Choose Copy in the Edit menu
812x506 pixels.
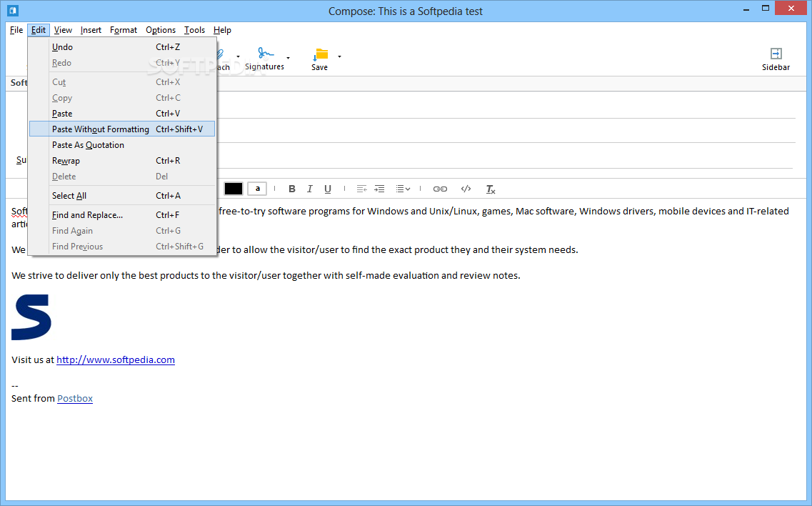point(122,98)
